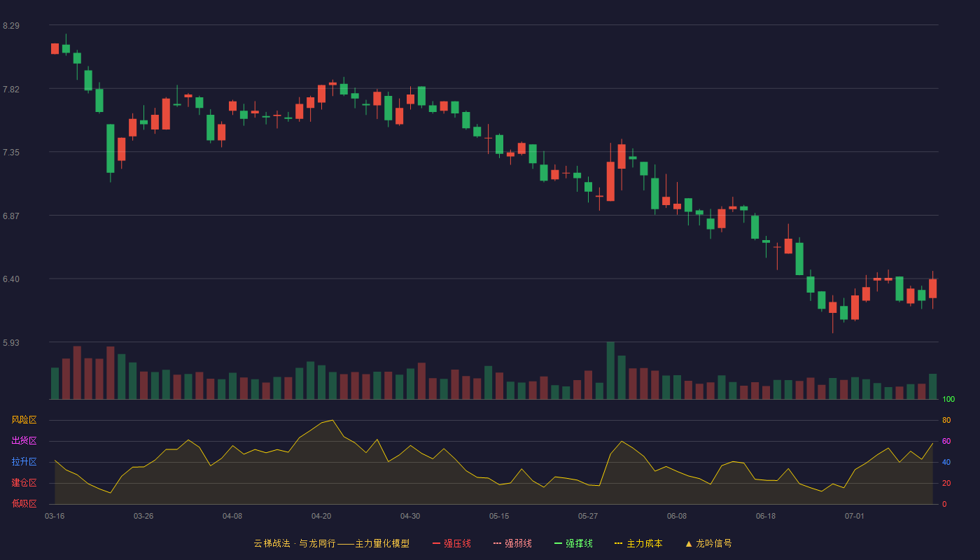The image size is (980, 560).
Task: Select the 风险区 zone label
Action: coord(24,420)
